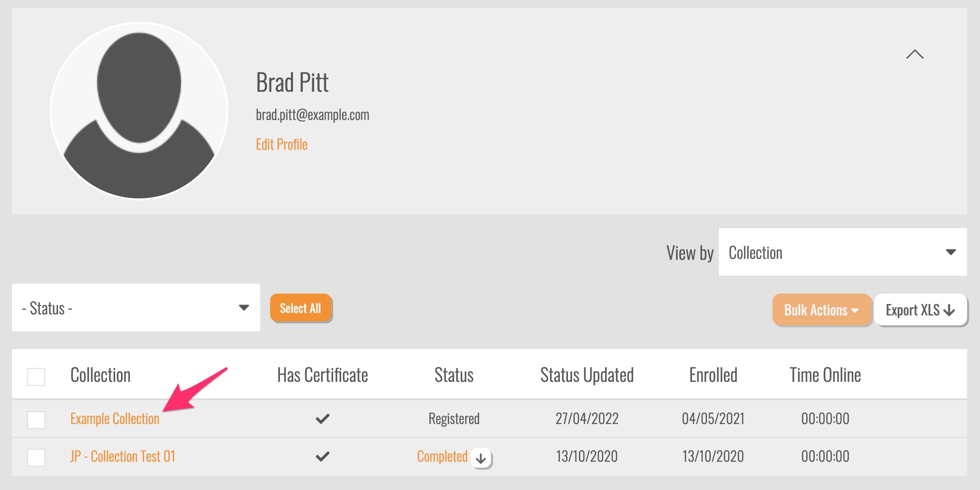
Task: Open the Edit Profile link
Action: (x=281, y=144)
